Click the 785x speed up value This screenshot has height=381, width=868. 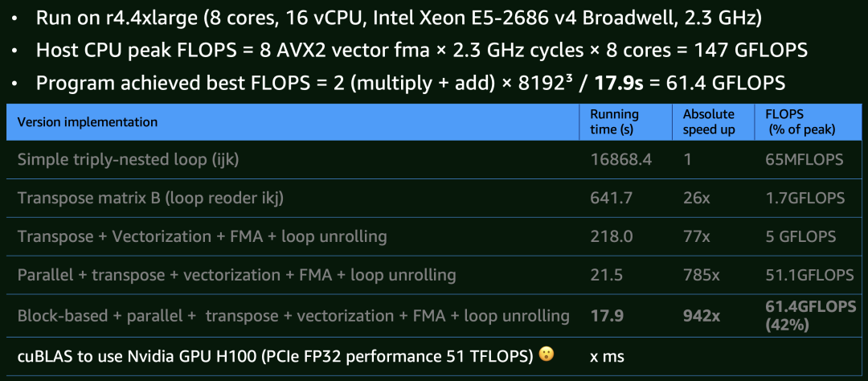point(701,276)
